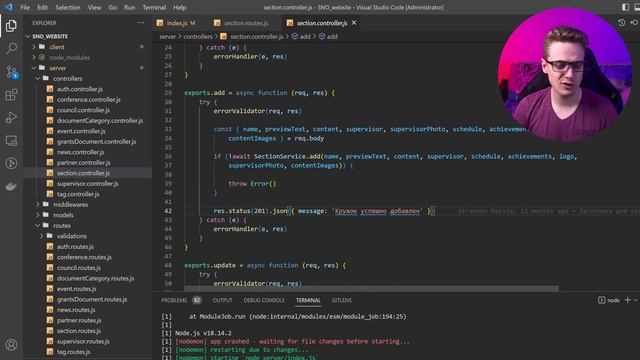Open Explorer more actions ellipsis
The height and width of the screenshot is (360, 640).
pos(141,23)
